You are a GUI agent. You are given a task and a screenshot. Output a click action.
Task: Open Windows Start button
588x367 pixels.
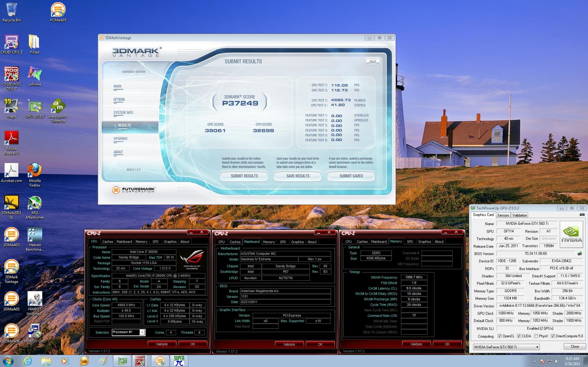[8, 360]
